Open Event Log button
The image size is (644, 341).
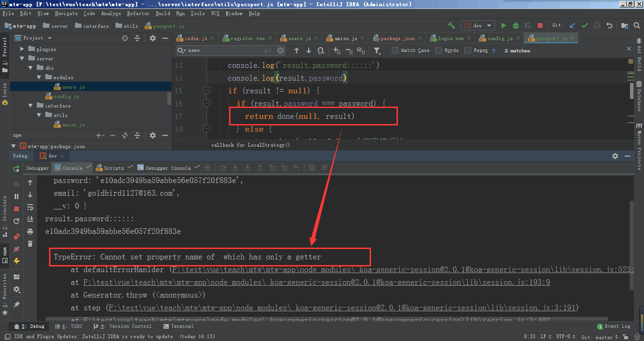tap(614, 326)
